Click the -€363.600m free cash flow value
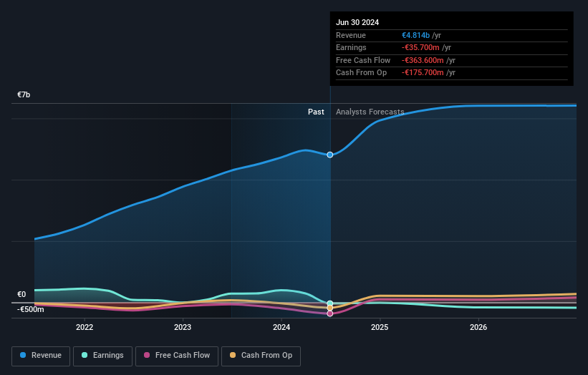Screen dimensions: 588x375 pyautogui.click(x=423, y=60)
